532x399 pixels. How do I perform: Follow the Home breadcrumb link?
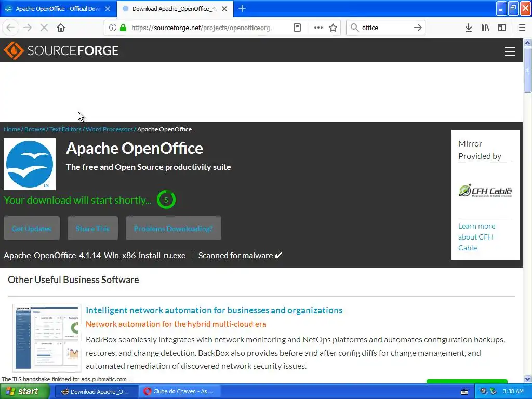tap(12, 129)
